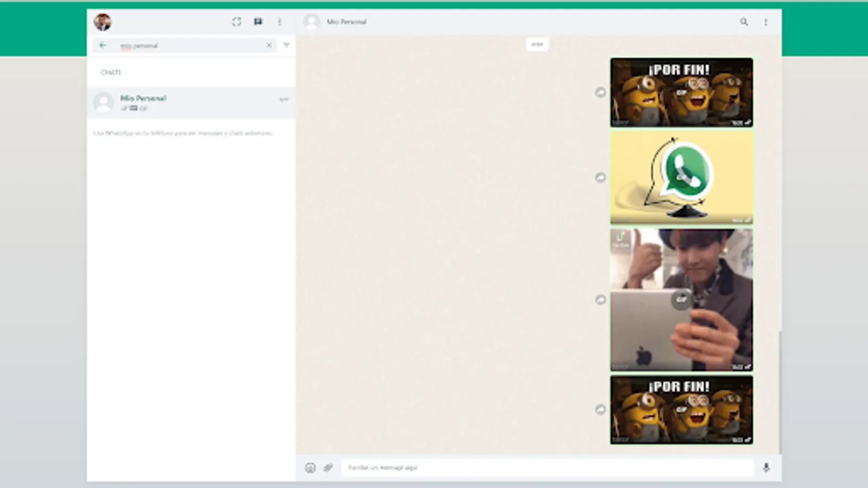Open the conversation three-dot menu
This screenshot has height=488, width=868.
pyautogui.click(x=765, y=22)
